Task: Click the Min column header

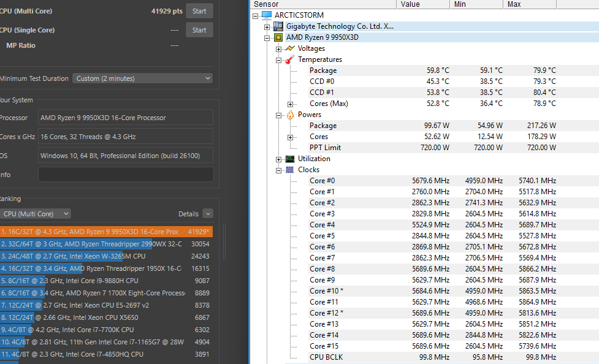Action: click(476, 4)
